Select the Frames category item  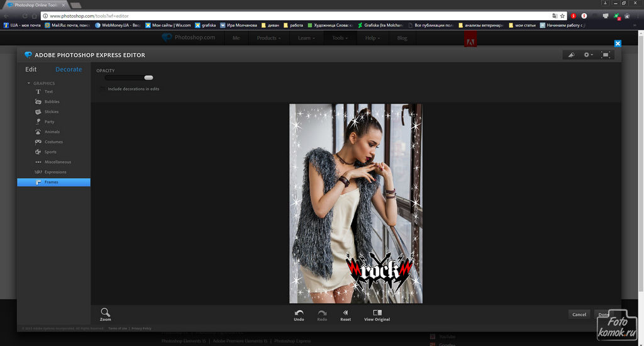(x=54, y=182)
